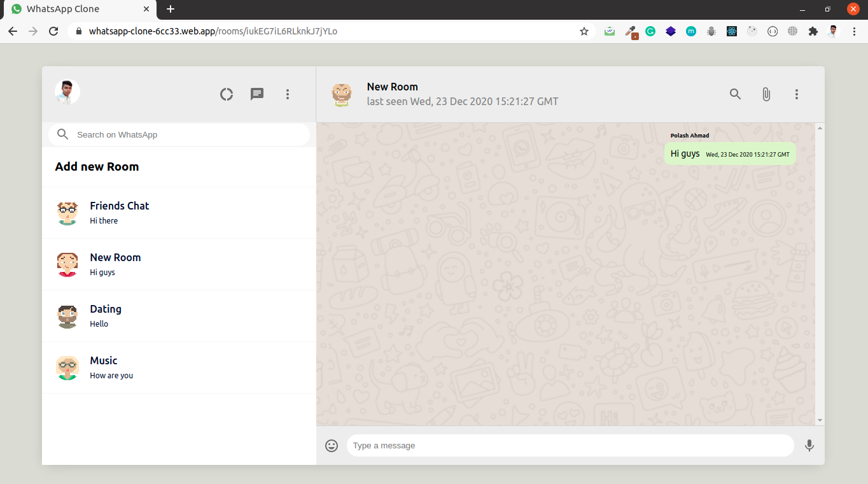Click Add new Room
The image size is (868, 484).
pos(97,167)
